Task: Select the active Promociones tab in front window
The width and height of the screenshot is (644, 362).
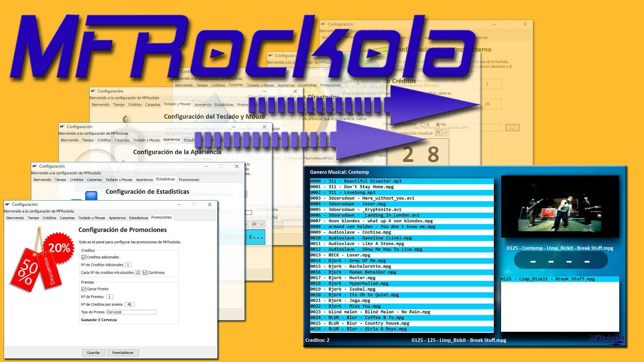Action: click(161, 217)
